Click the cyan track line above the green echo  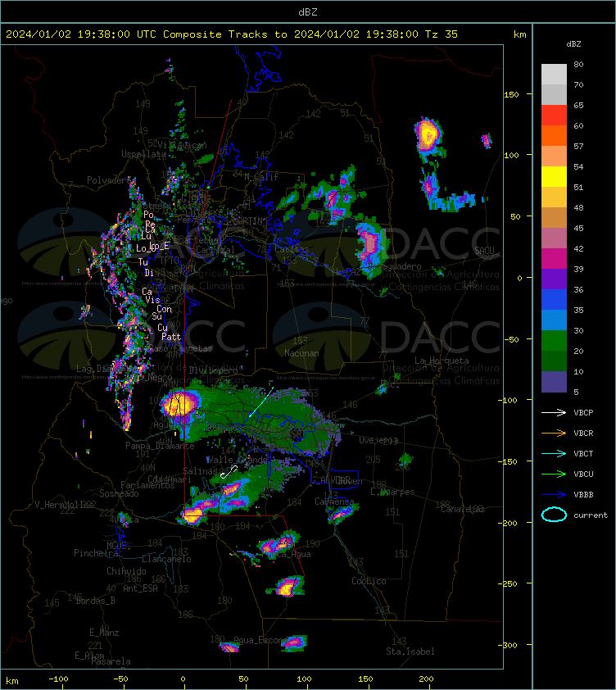(261, 402)
